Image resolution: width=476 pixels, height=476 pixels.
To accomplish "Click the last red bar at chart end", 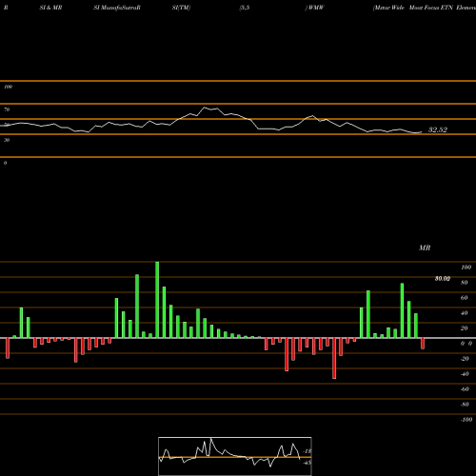I will point(423,344).
